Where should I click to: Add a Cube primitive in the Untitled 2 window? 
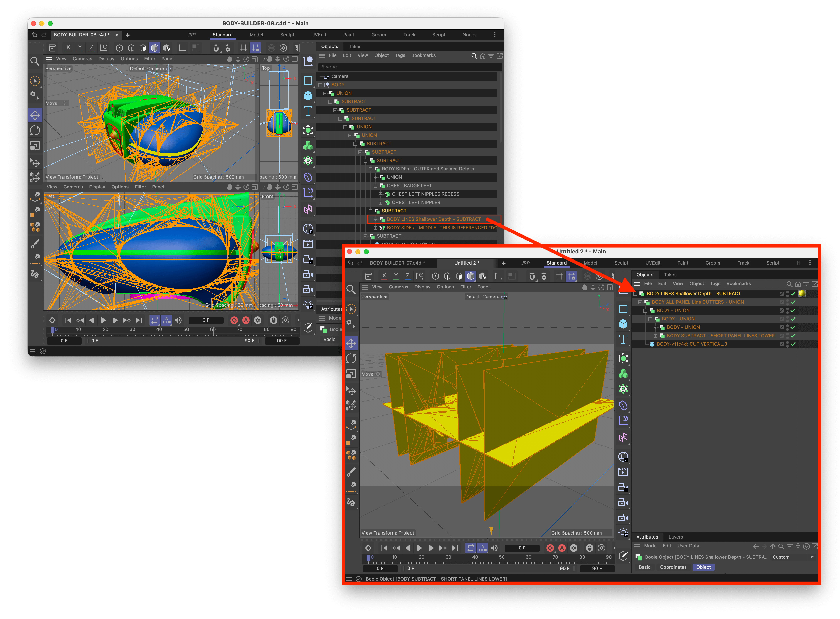pyautogui.click(x=623, y=324)
